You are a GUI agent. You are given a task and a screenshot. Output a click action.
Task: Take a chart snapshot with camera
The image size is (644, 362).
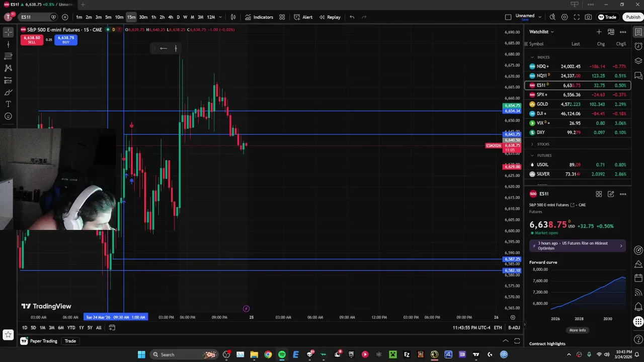tap(588, 17)
